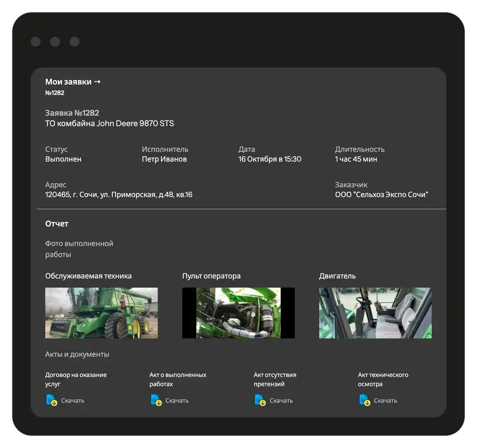This screenshot has height=448, width=477.
Task: Open photo under 'Пульт оператора'
Action: tap(238, 313)
